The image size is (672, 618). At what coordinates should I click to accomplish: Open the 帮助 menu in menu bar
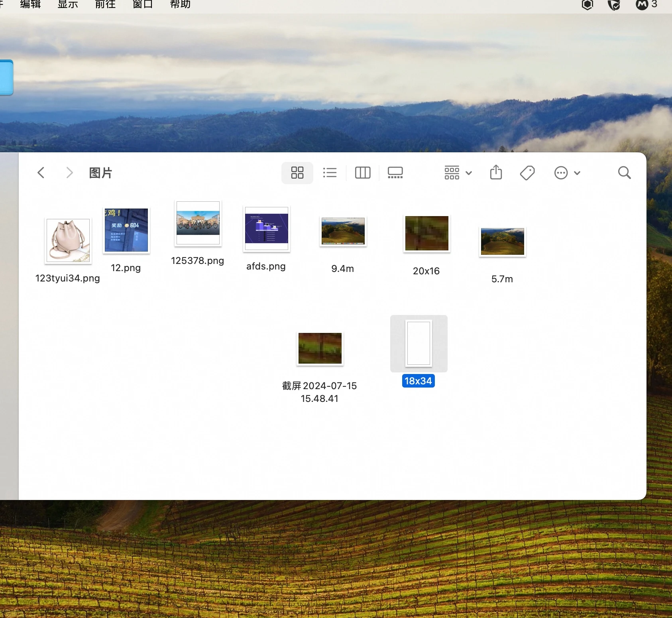(180, 4)
